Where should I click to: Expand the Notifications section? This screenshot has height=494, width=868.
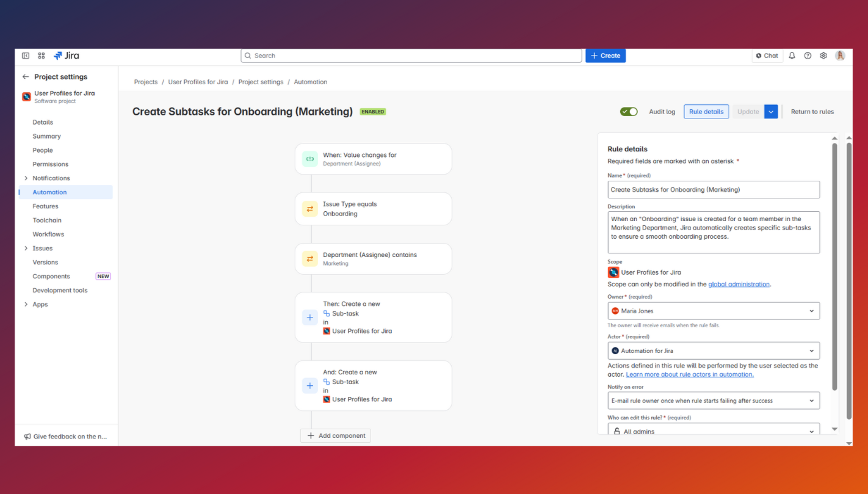click(26, 178)
